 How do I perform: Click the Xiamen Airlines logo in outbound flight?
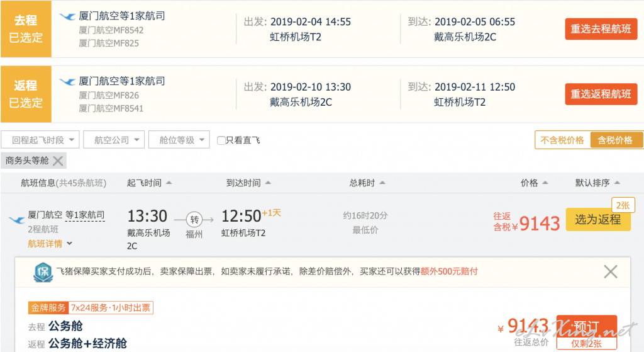click(67, 16)
